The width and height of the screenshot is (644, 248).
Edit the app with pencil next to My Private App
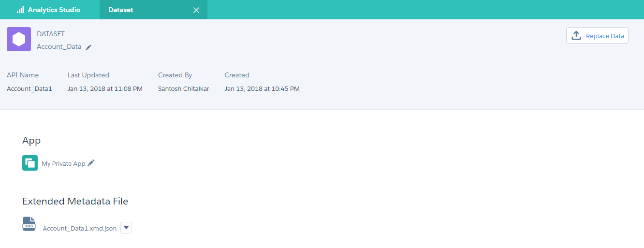click(x=91, y=163)
